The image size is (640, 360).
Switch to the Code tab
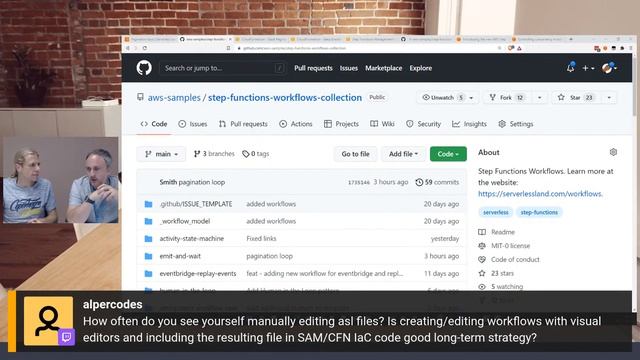(154, 124)
